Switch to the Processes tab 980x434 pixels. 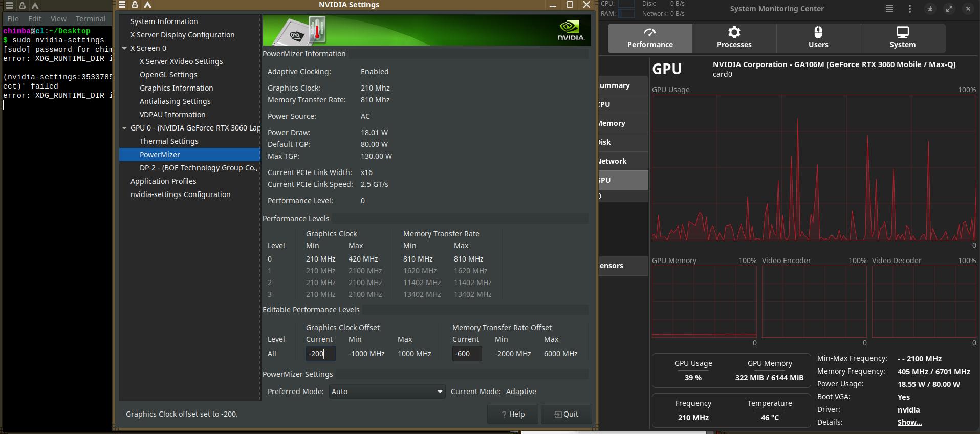[734, 38]
